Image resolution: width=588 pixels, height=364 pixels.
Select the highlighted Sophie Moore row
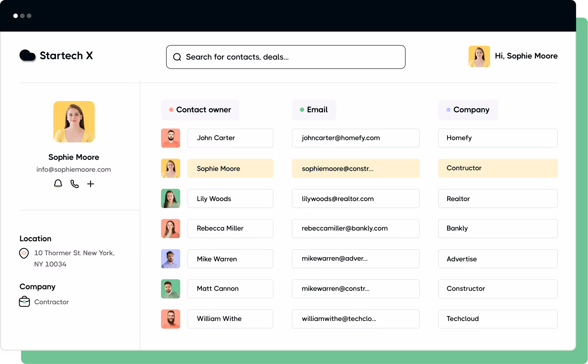[230, 168]
